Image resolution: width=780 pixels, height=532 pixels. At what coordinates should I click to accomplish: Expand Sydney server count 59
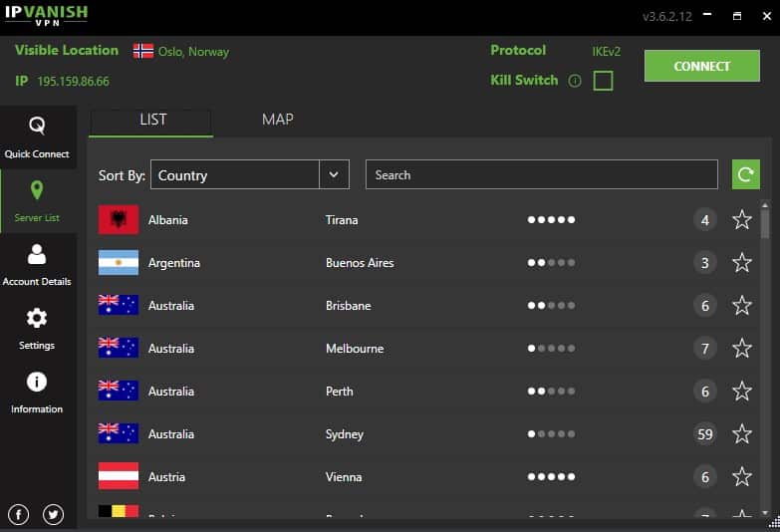point(705,434)
